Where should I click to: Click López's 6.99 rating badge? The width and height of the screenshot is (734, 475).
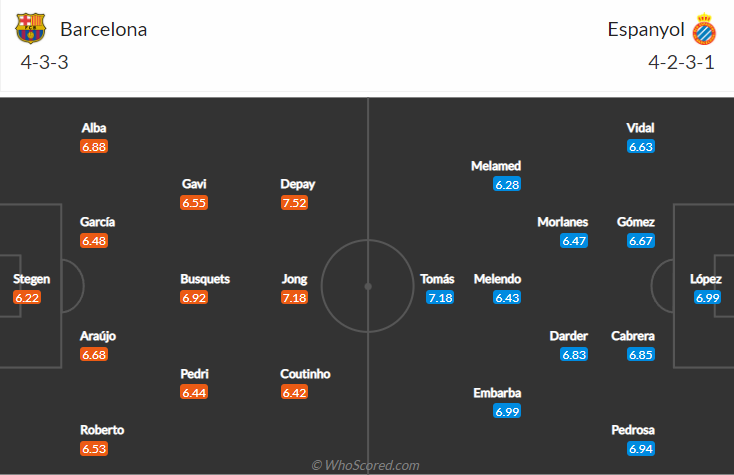tap(706, 298)
